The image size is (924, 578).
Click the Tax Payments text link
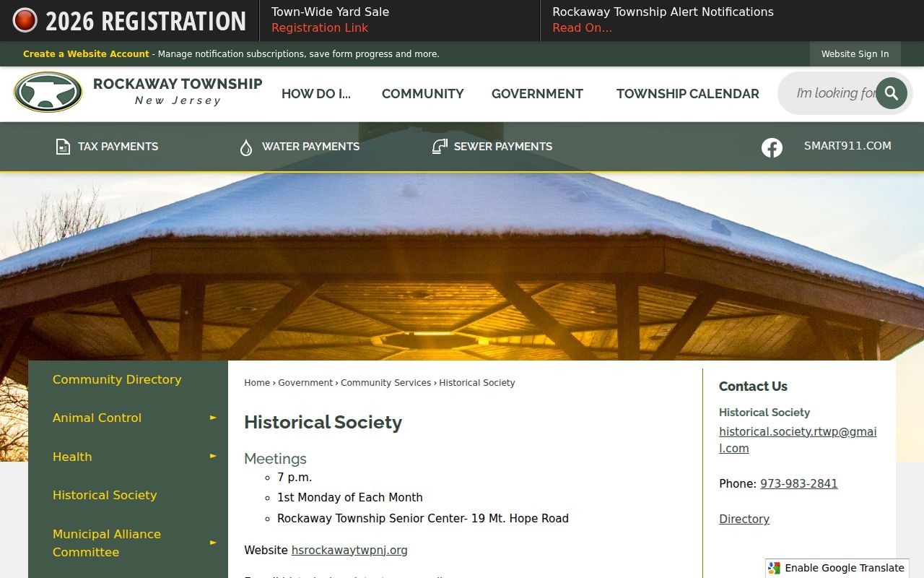coord(118,147)
